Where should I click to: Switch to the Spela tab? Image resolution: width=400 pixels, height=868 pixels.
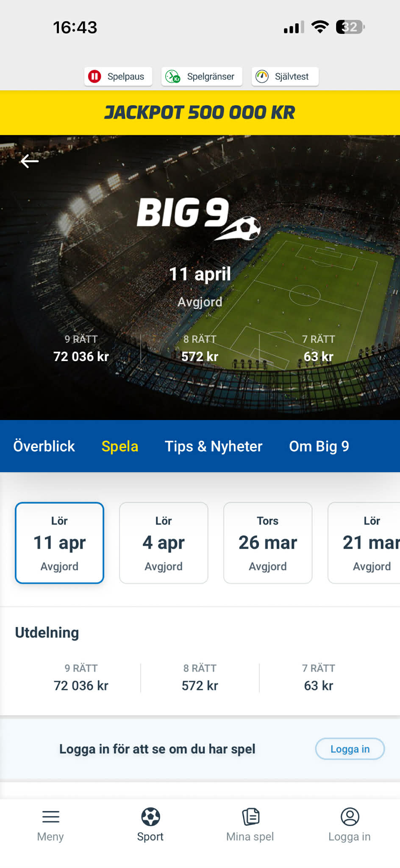120,446
